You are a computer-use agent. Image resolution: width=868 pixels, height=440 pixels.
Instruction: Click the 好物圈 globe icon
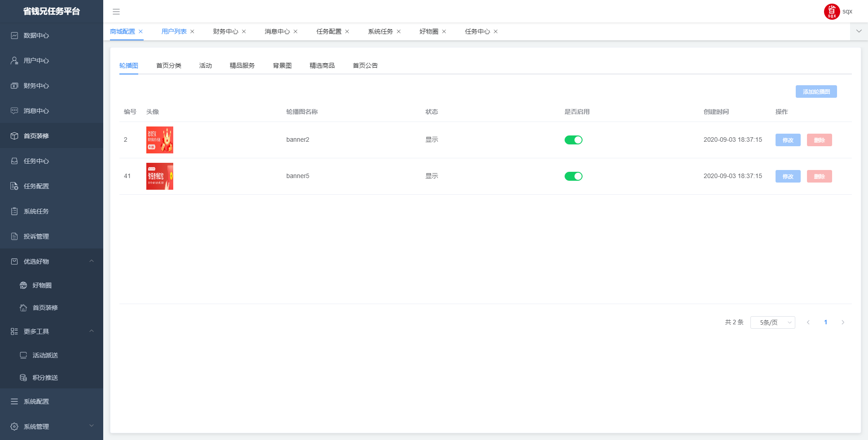tap(23, 285)
